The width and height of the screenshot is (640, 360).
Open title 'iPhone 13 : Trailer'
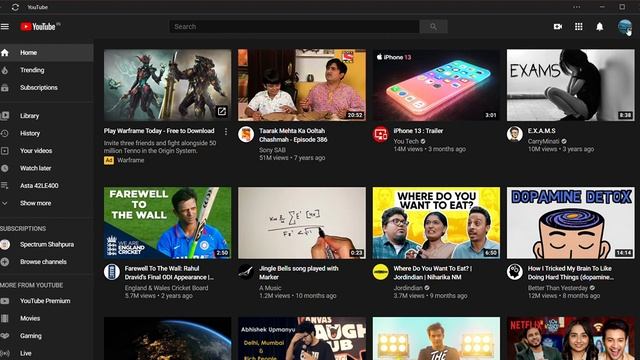(x=418, y=131)
